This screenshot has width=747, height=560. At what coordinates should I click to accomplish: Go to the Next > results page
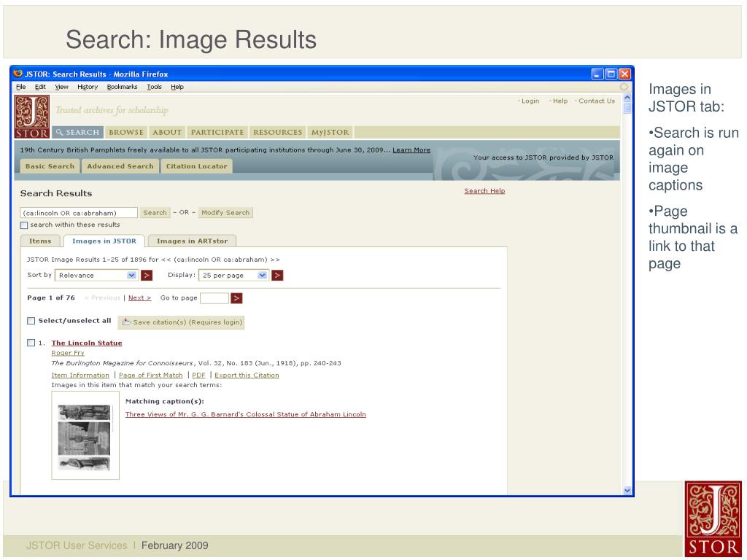139,297
